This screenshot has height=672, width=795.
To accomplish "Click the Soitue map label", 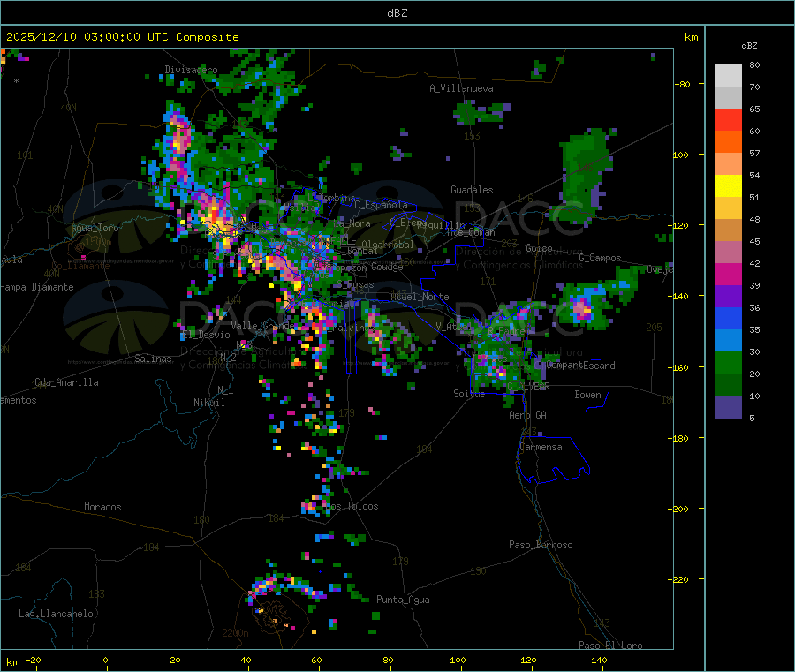I will coord(469,394).
